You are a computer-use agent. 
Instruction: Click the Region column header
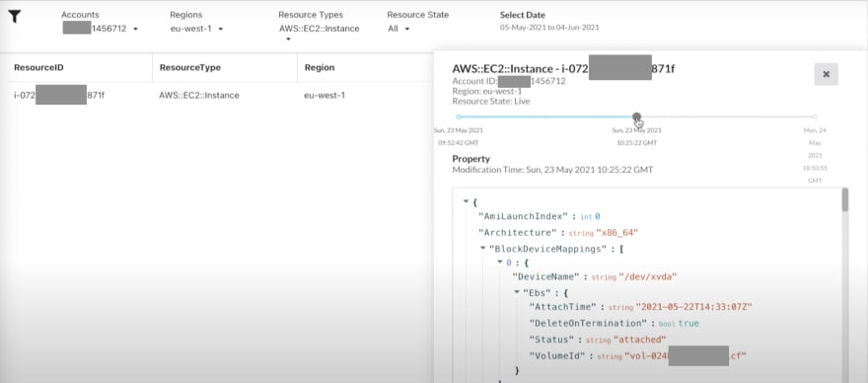[320, 68]
